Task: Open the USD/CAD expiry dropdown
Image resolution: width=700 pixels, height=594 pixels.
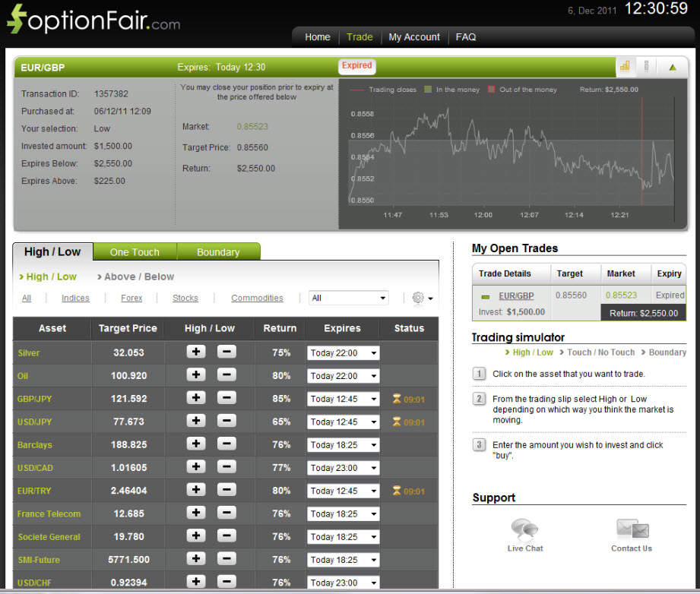Action: click(343, 468)
